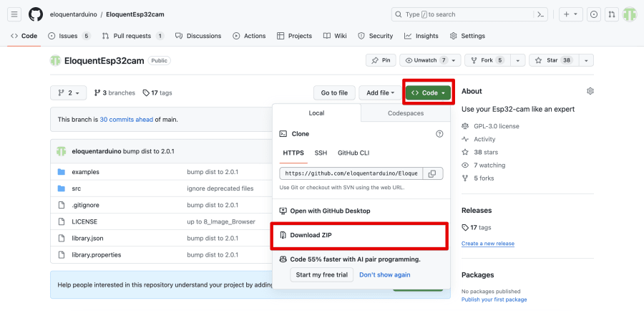This screenshot has height=311, width=644.
Task: Open the Pull requests tab
Action: [x=132, y=36]
